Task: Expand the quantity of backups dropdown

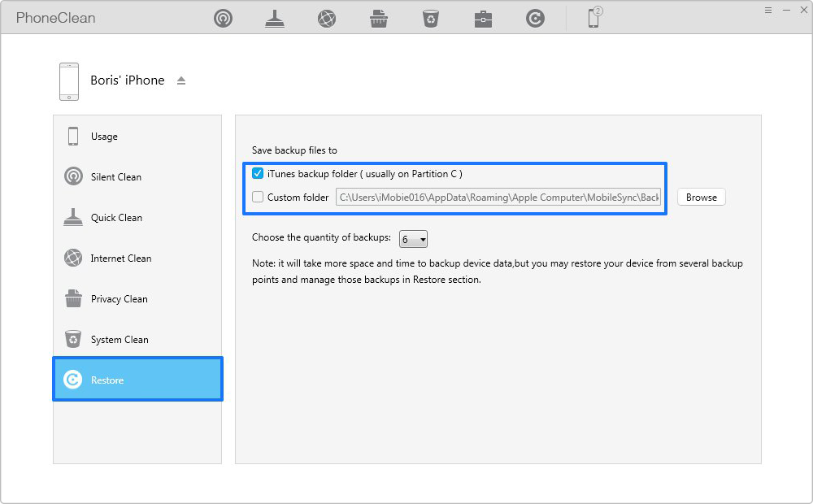Action: 413,239
